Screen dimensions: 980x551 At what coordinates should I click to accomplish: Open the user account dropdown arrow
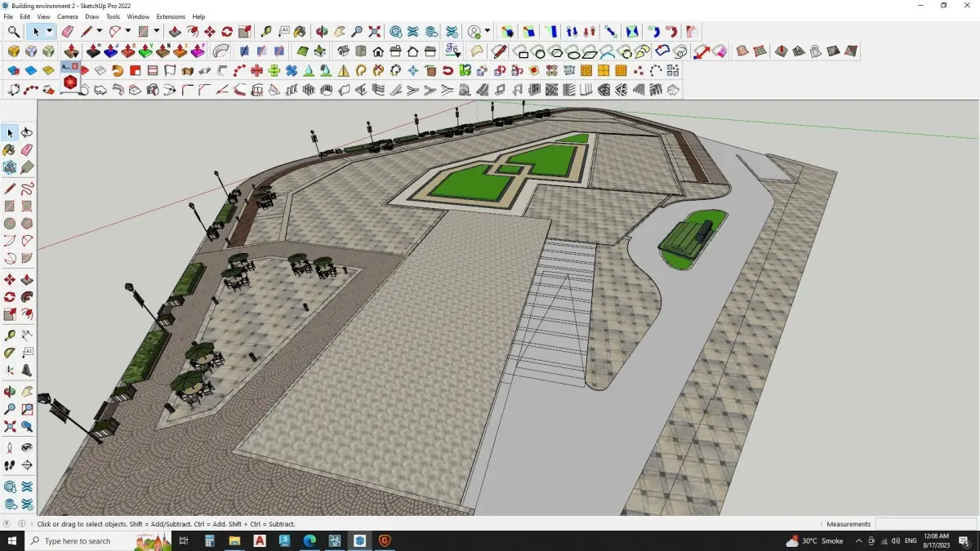(x=488, y=32)
